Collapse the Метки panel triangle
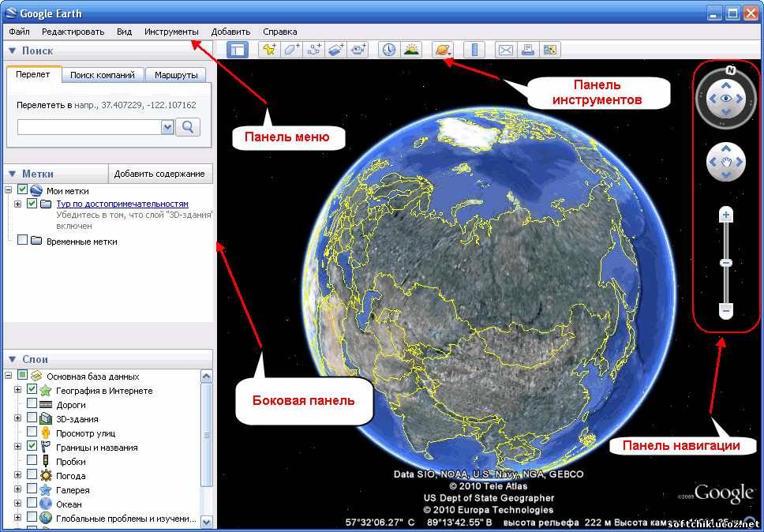764x532 pixels. (13, 174)
